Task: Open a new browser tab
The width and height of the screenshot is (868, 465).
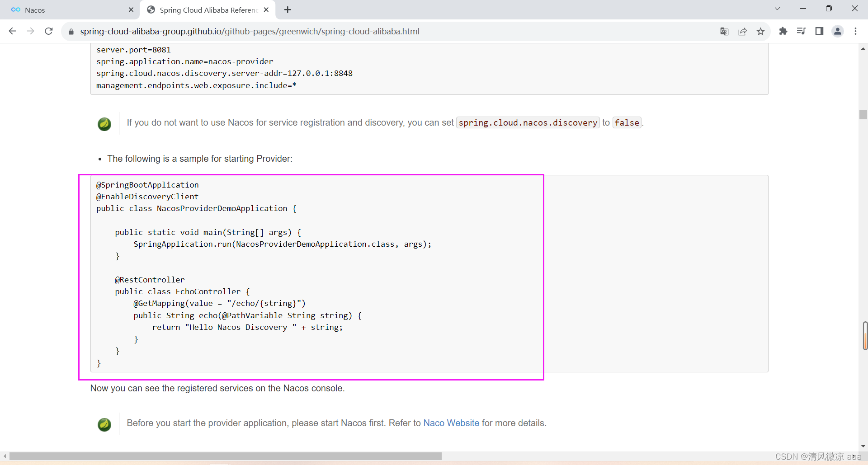Action: point(288,10)
